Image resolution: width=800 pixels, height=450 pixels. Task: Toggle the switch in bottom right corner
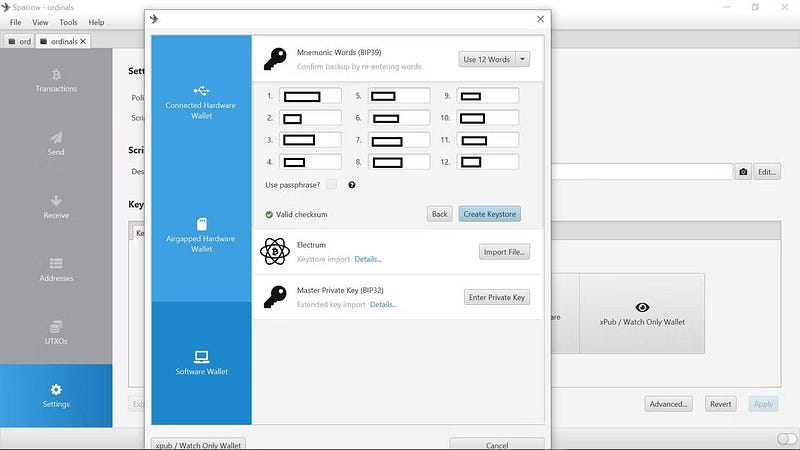pyautogui.click(x=786, y=439)
